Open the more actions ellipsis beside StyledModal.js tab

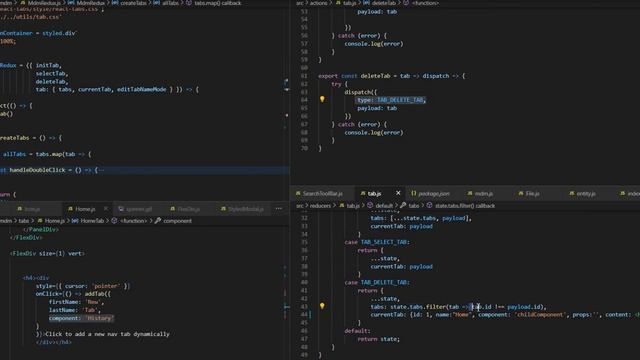click(279, 209)
